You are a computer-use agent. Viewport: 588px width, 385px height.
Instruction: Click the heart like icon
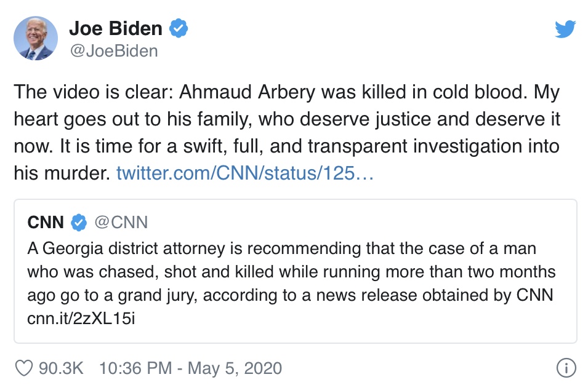(x=24, y=368)
